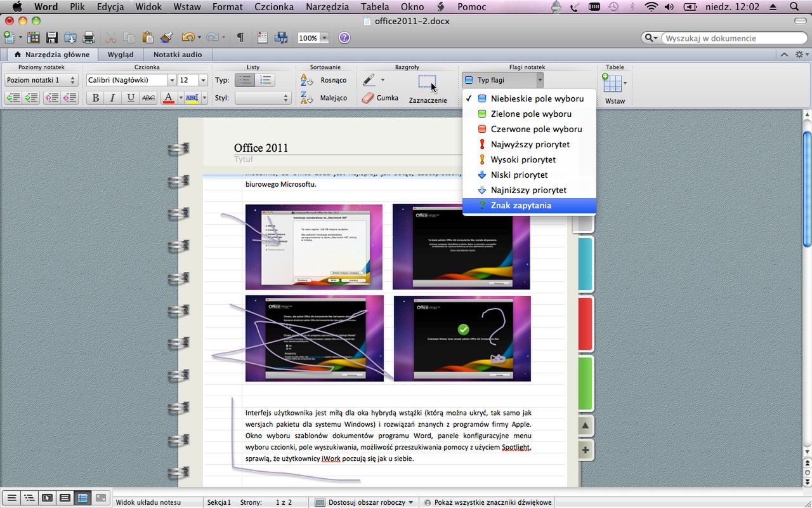Switch to the Wygląd ribbon tab

pos(120,54)
